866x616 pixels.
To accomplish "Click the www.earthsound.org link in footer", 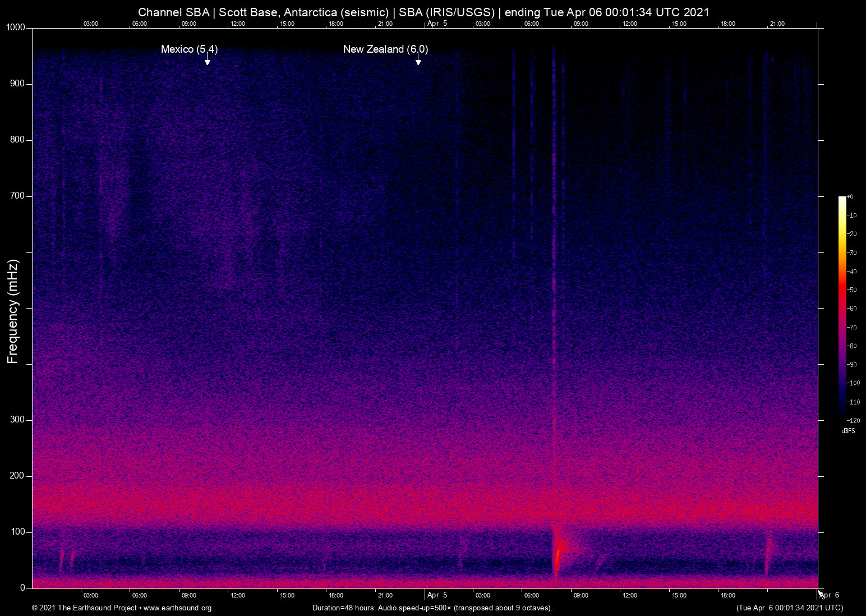I will pyautogui.click(x=177, y=608).
